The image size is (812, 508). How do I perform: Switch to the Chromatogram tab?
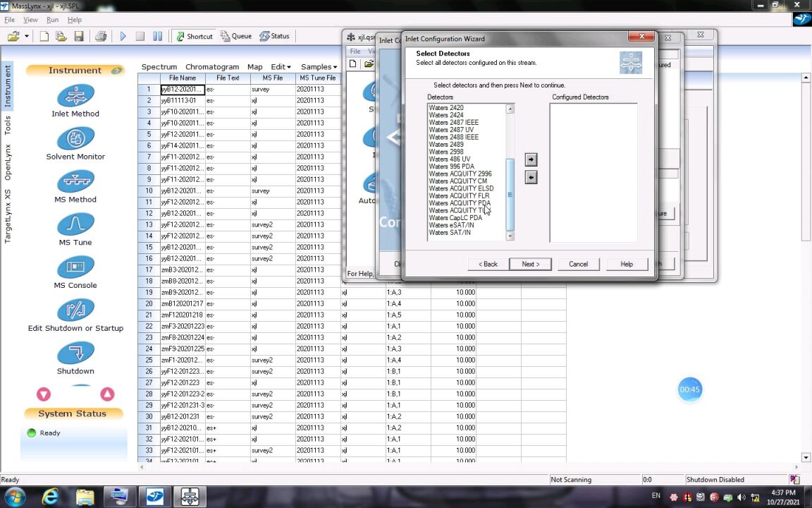click(212, 67)
